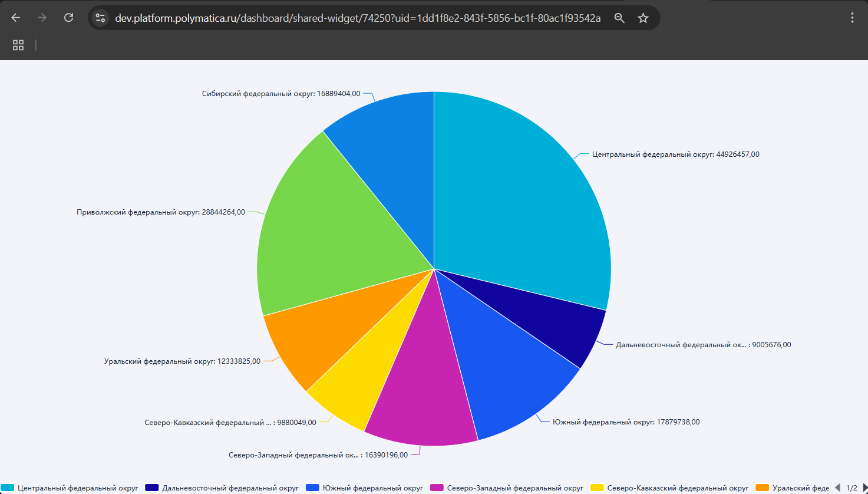The width and height of the screenshot is (868, 494).
Task: Click the zoom magnifier icon in address bar
Action: coord(619,18)
